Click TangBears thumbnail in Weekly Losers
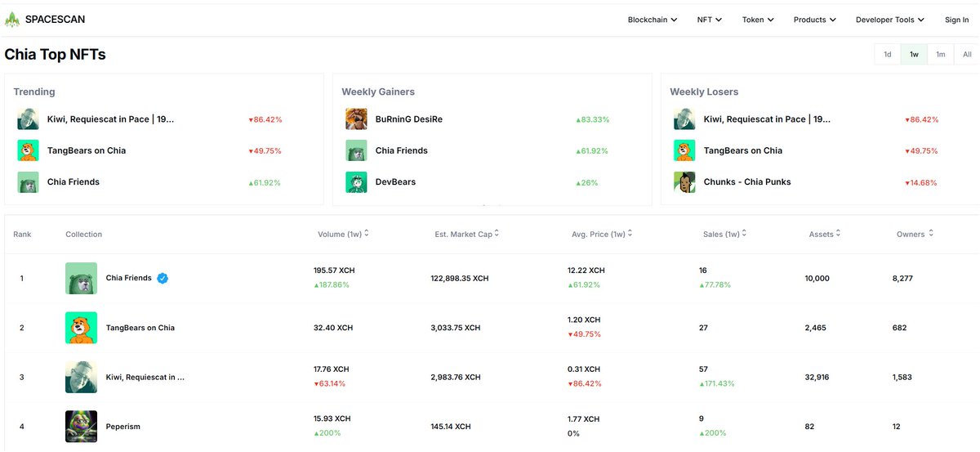980x452 pixels. click(x=684, y=150)
